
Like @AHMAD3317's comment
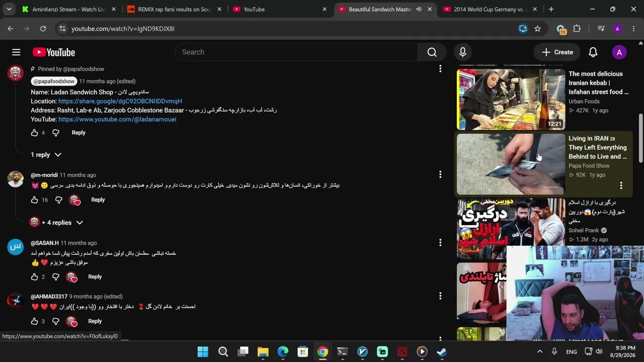point(34,321)
